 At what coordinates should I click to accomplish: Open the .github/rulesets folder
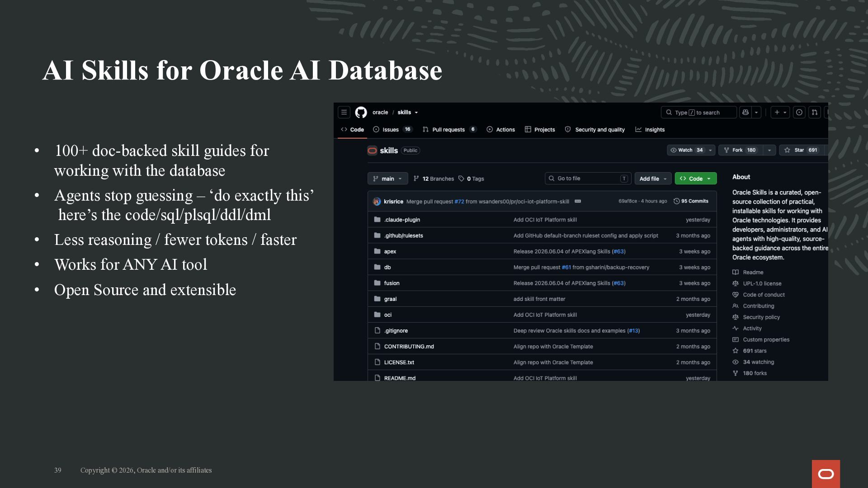[403, 235]
